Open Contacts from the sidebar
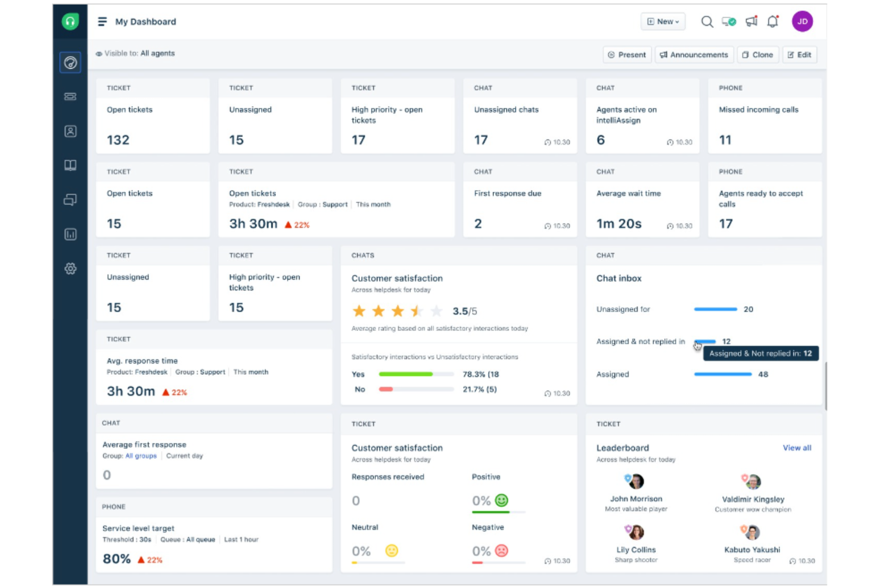Image resolution: width=882 pixels, height=588 pixels. point(70,131)
